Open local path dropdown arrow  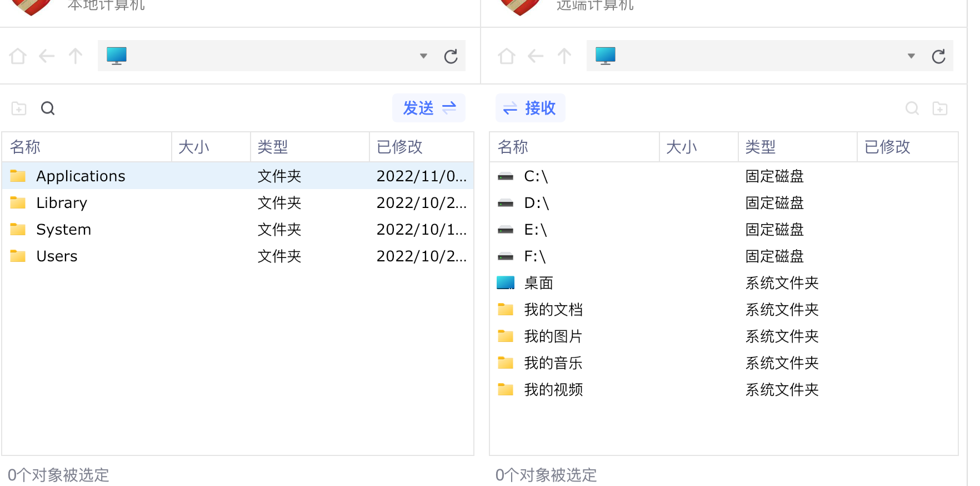pyautogui.click(x=423, y=56)
